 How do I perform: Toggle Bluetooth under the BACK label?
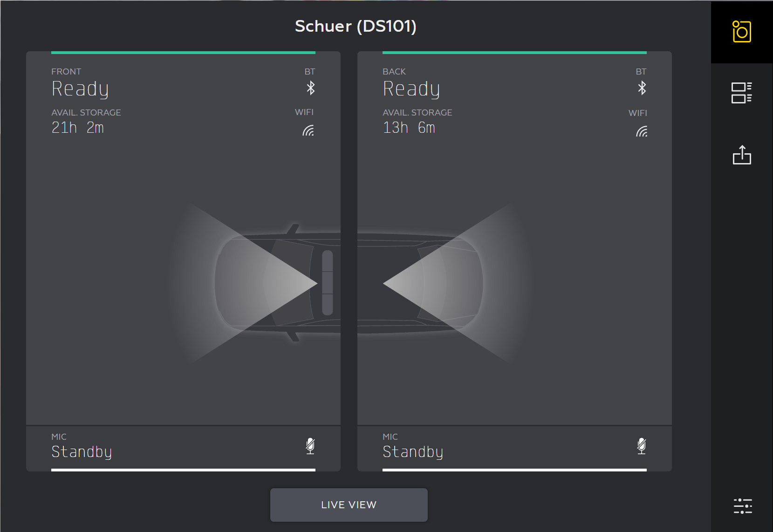[641, 88]
